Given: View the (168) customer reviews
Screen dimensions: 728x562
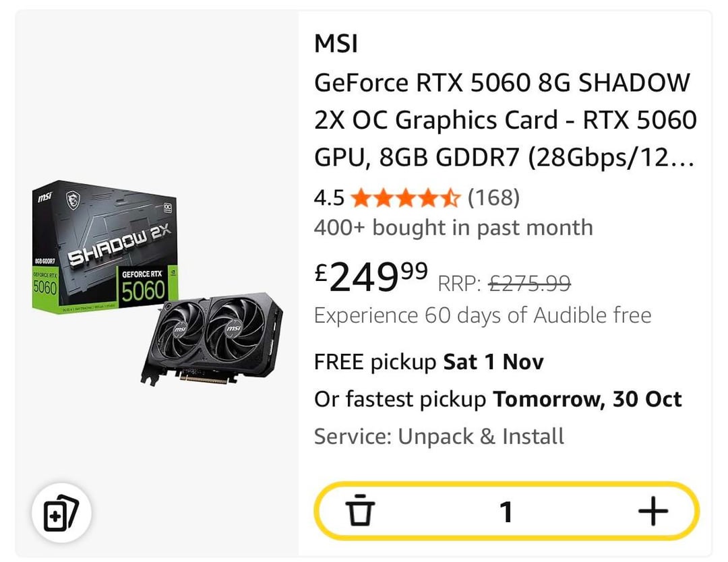Looking at the screenshot, I should (x=493, y=198).
